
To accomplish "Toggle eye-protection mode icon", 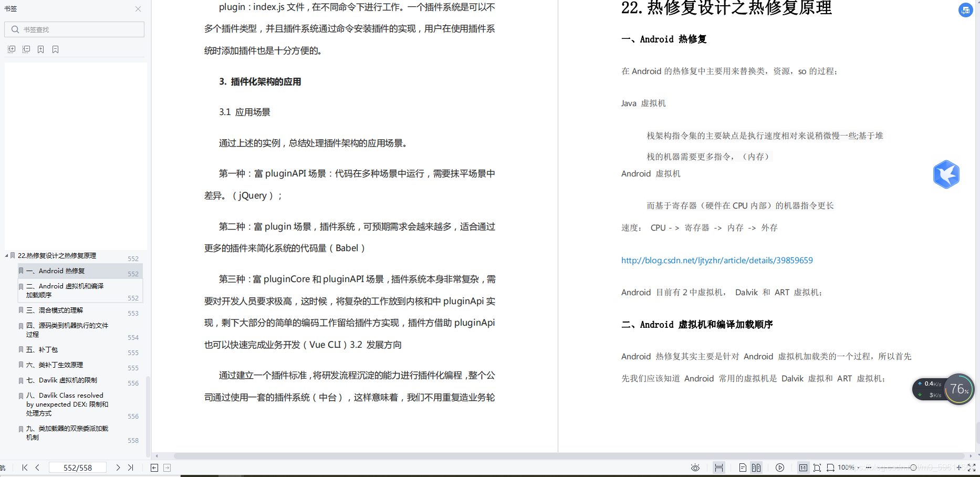I will pyautogui.click(x=695, y=468).
